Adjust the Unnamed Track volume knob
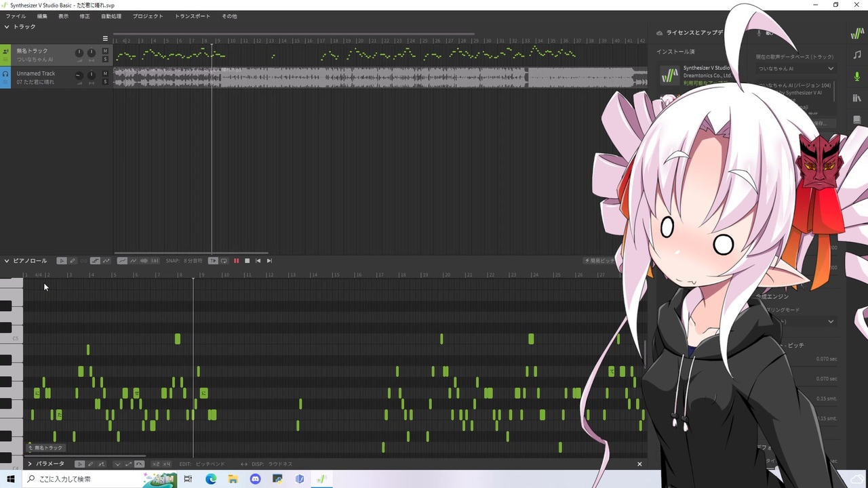 [x=79, y=75]
